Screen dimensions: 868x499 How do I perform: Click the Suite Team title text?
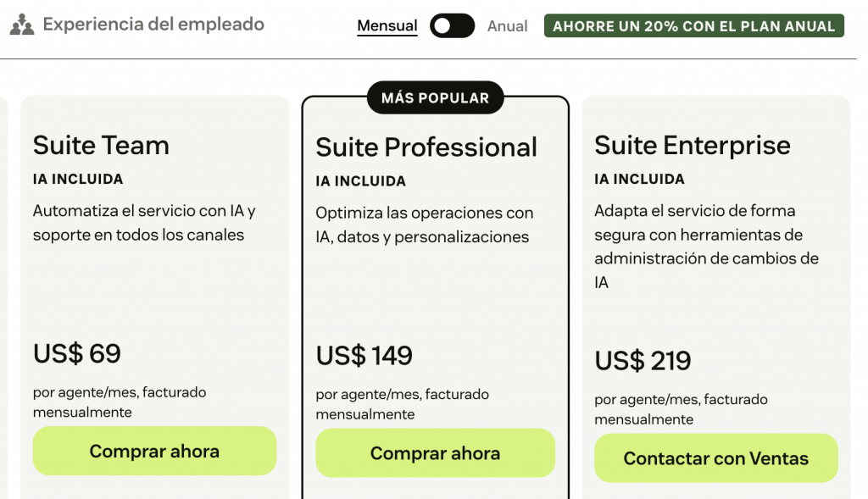100,145
